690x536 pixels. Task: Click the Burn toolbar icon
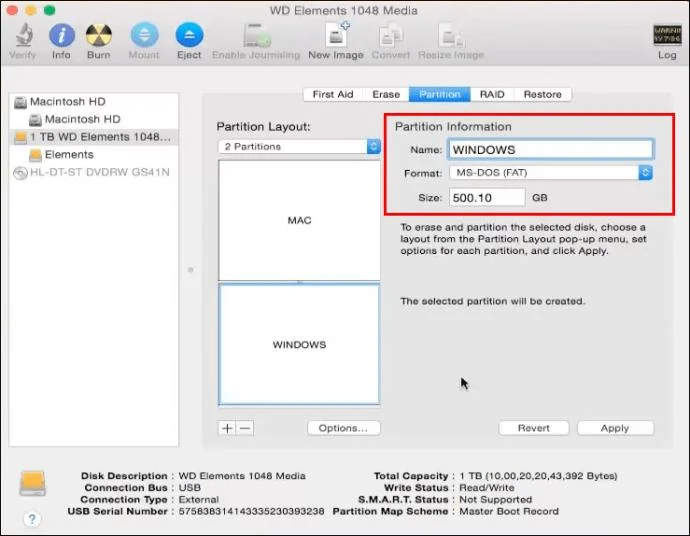[99, 35]
